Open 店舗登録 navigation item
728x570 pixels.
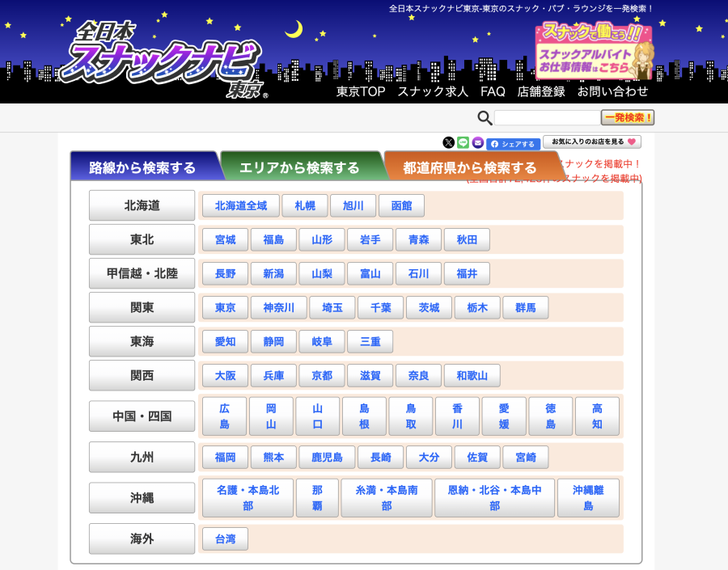pyautogui.click(x=541, y=91)
